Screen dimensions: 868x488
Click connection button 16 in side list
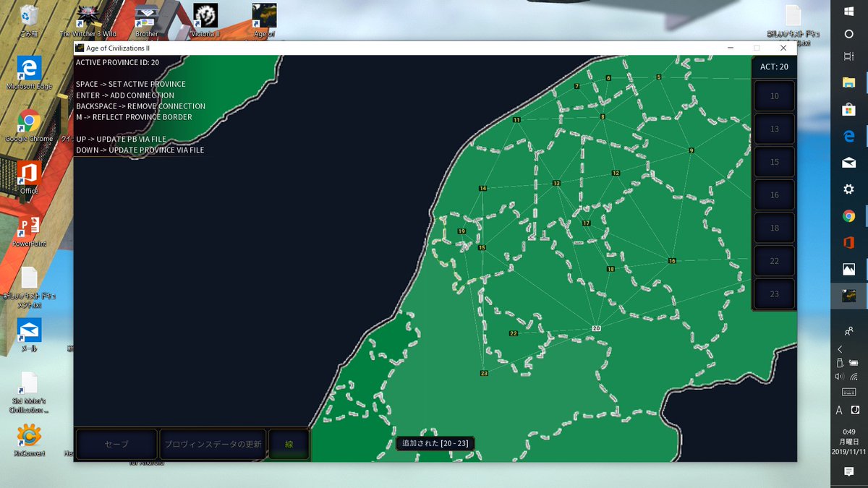click(x=774, y=195)
